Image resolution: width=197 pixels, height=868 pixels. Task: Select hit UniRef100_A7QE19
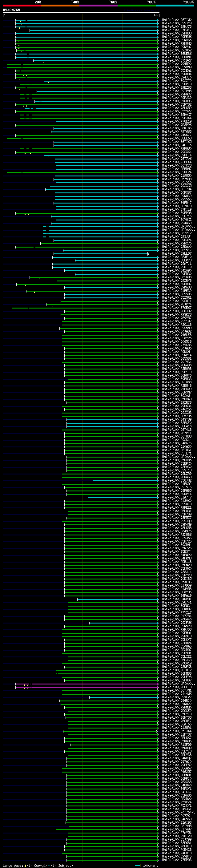(177, 122)
